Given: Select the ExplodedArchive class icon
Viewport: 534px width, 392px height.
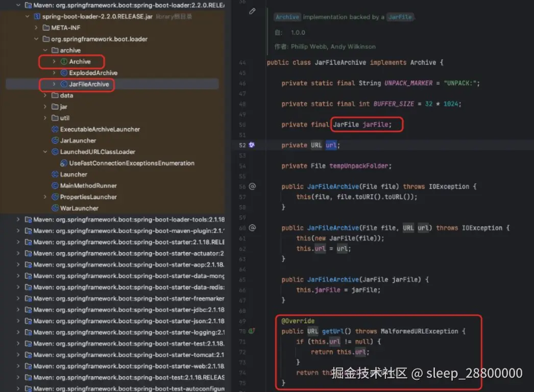Looking at the screenshot, I should 64,72.
